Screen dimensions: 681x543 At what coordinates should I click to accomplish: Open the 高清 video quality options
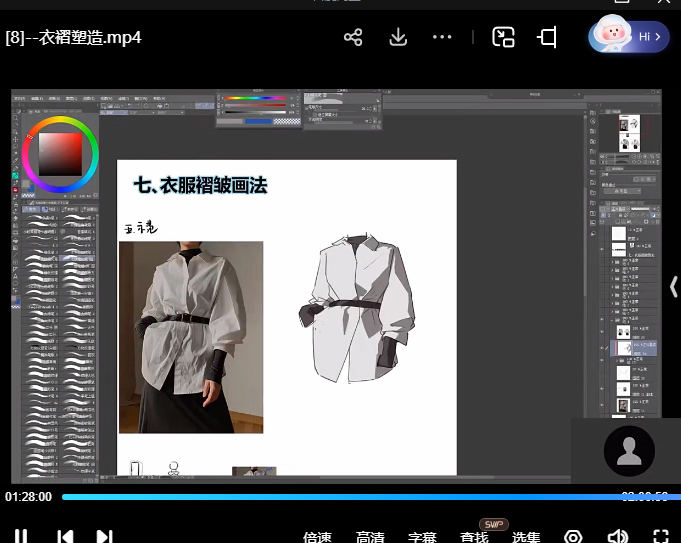(x=370, y=537)
